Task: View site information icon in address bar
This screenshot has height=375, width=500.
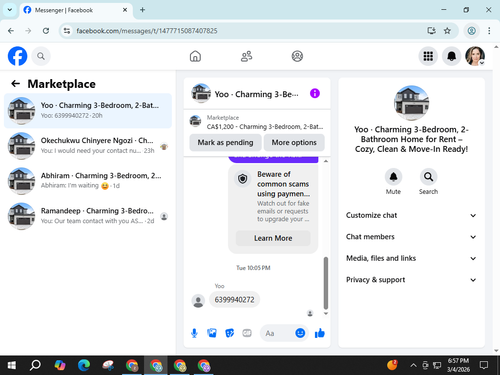Action: (x=67, y=31)
